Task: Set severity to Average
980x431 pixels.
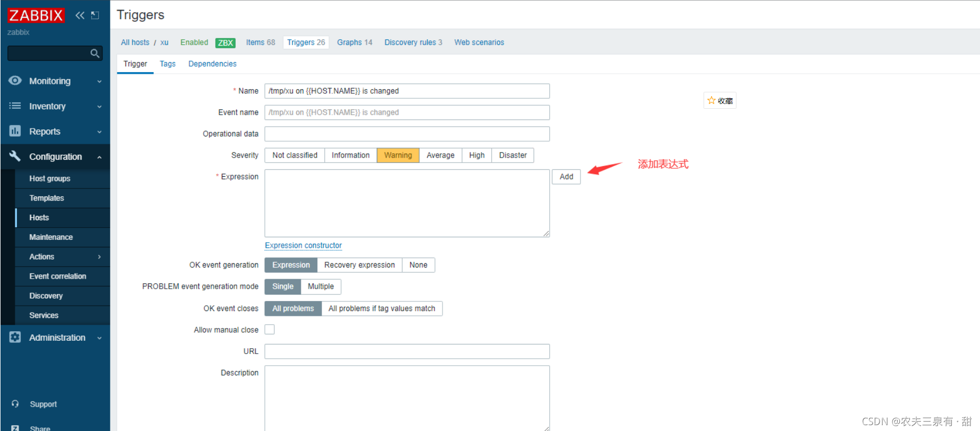Action: tap(440, 156)
